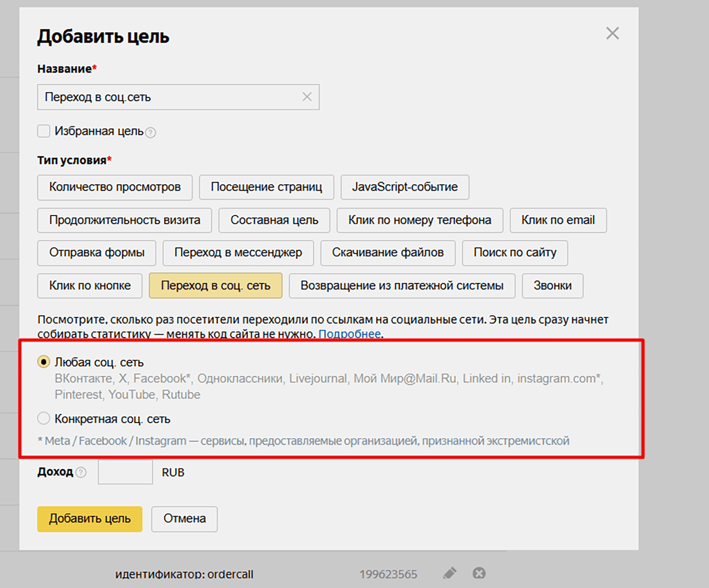This screenshot has width=709, height=588.
Task: Click pencil edit icon for ordercall goal
Action: pos(449,573)
